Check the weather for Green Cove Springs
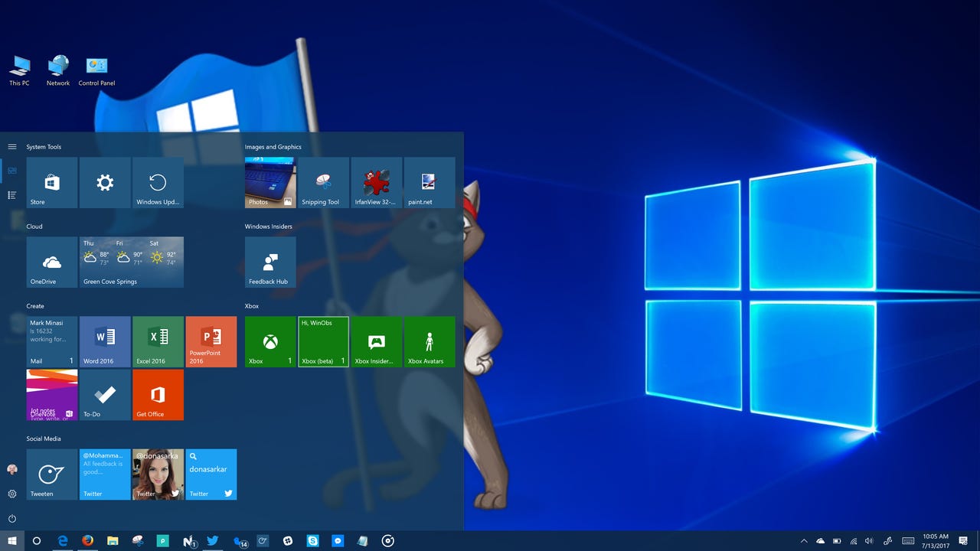 click(131, 262)
